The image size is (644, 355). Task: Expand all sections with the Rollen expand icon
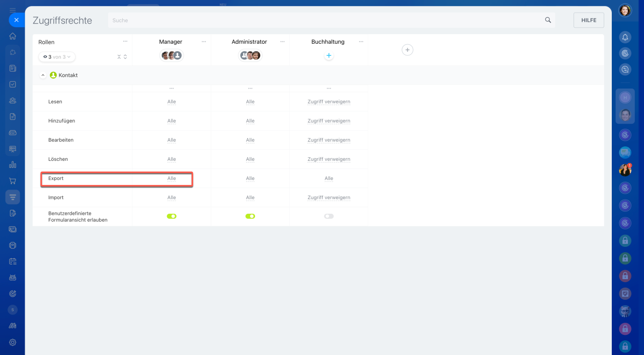coord(125,57)
